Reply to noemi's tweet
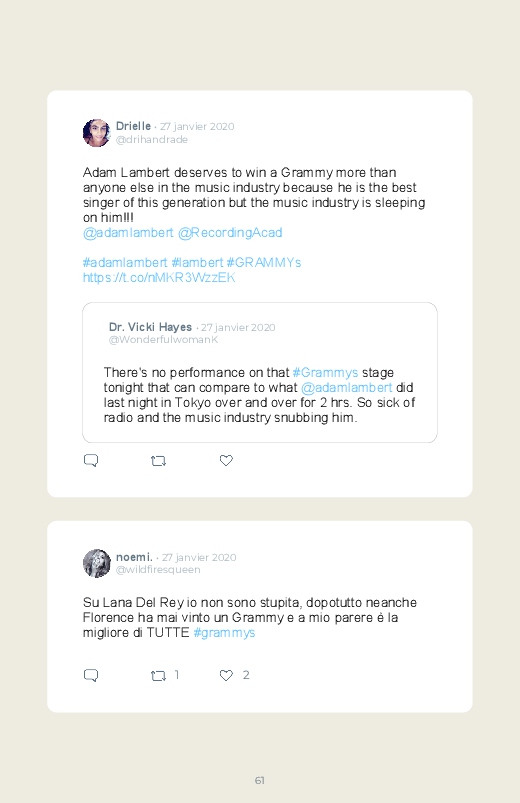Viewport: 520px width, 803px height. coord(91,675)
